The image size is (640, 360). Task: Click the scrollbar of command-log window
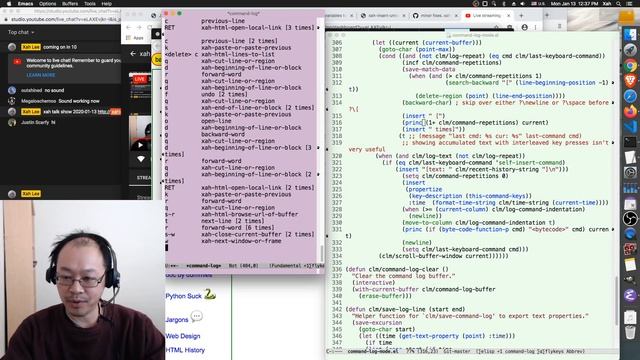(322, 253)
